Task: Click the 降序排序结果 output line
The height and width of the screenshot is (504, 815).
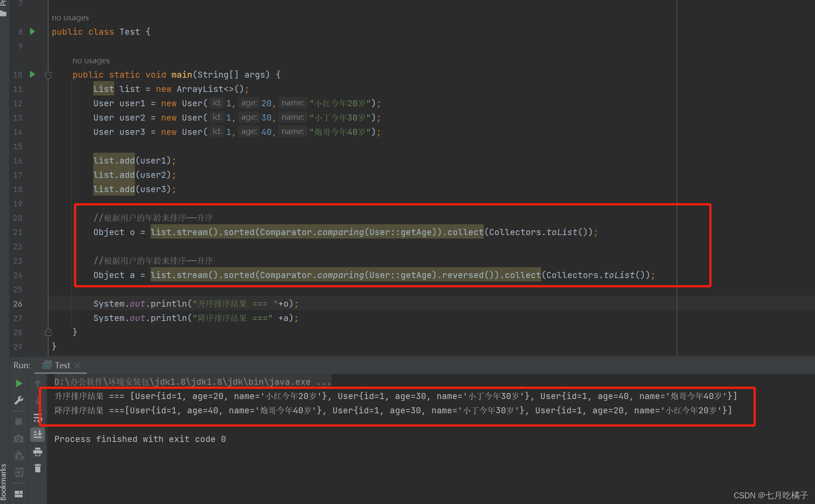Action: 393,410
